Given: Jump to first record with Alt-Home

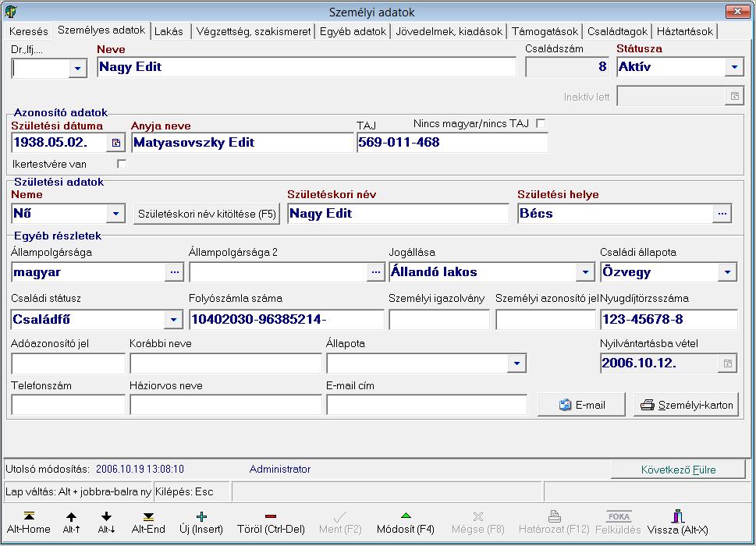Looking at the screenshot, I should click(x=28, y=523).
